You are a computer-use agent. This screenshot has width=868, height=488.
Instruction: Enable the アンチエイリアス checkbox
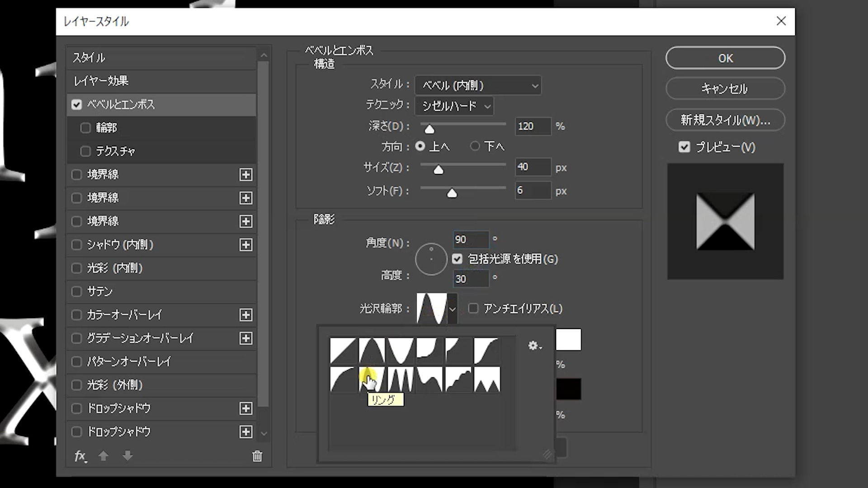pos(473,308)
